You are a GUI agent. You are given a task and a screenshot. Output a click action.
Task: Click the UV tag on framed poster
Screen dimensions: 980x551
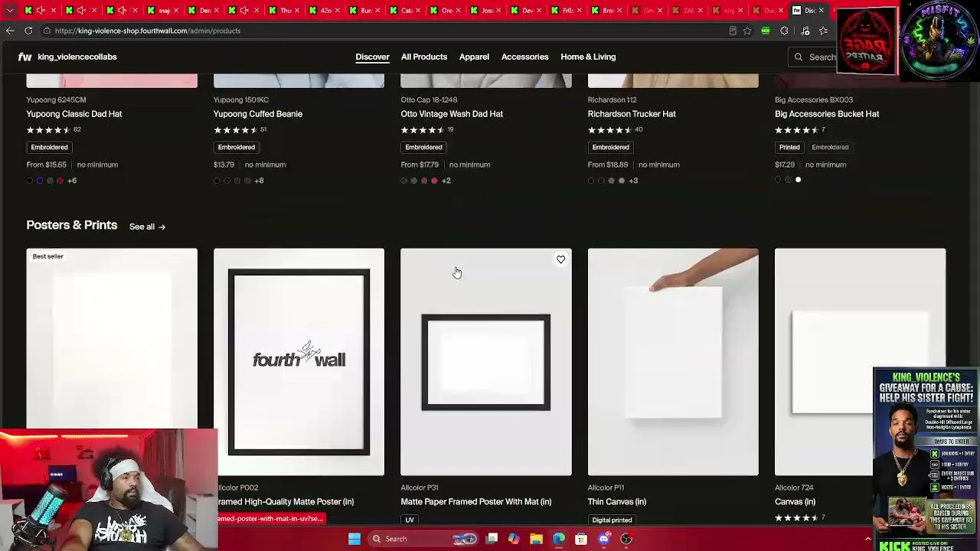point(410,520)
